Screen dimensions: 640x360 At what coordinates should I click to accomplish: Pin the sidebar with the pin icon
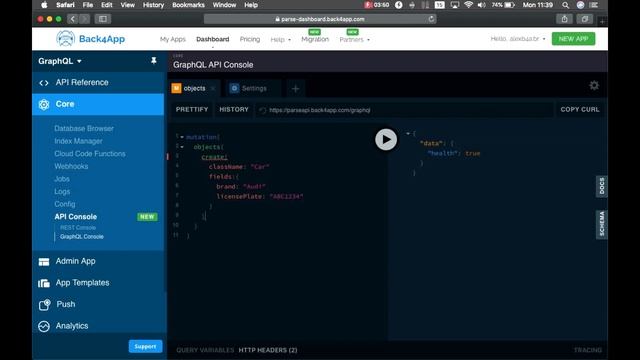coord(153,61)
